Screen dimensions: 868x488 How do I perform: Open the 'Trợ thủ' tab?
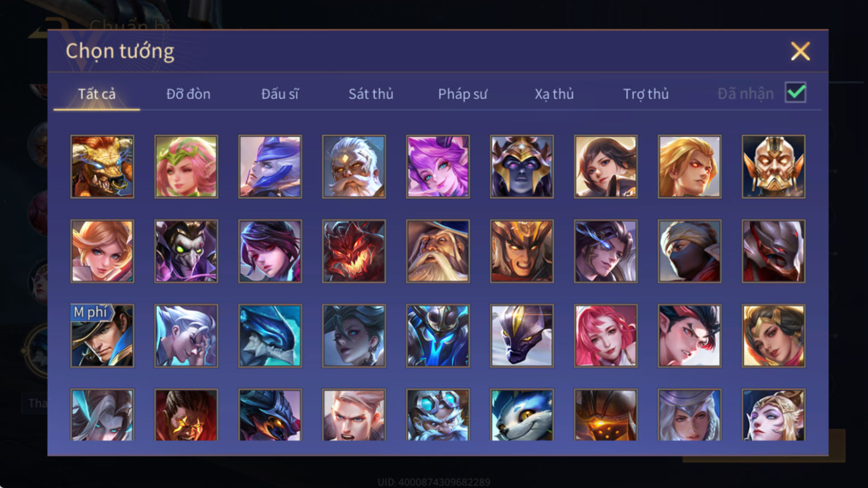click(x=646, y=94)
